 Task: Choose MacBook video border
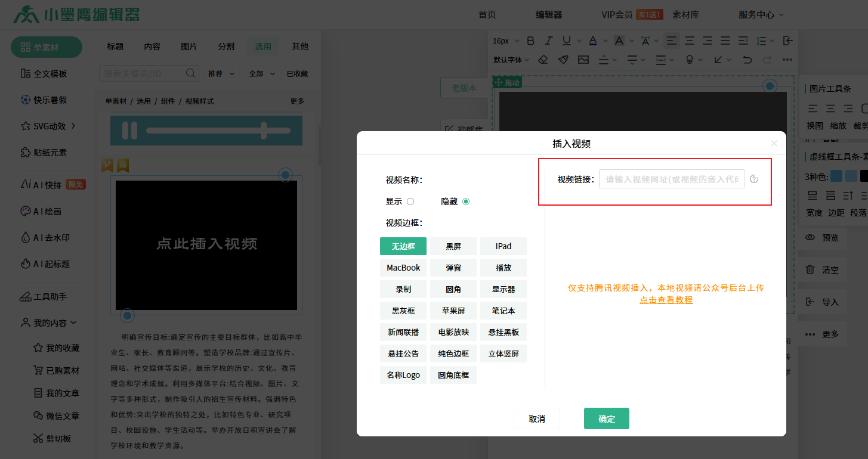click(x=403, y=268)
